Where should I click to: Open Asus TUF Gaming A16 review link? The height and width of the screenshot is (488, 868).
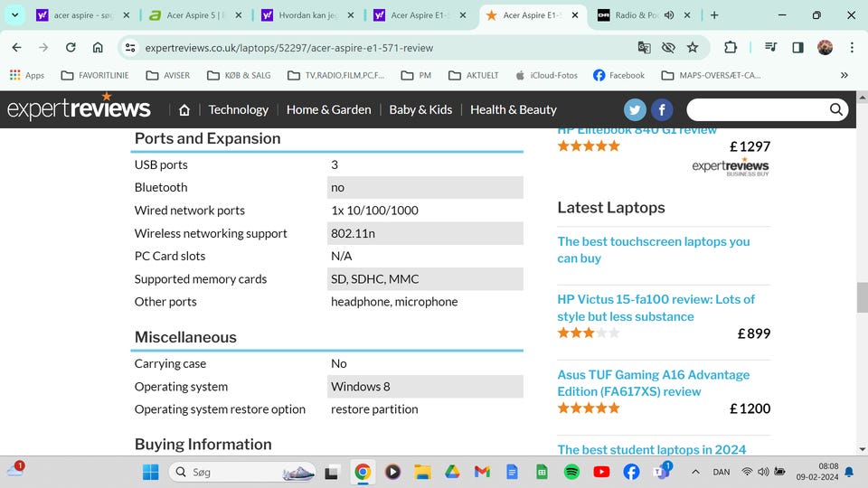653,383
